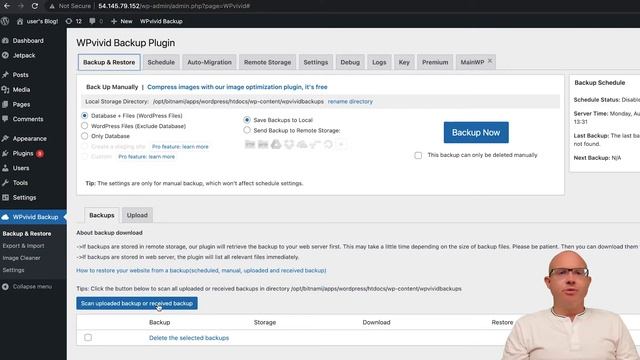Close the MainWP tab with X

coord(490,61)
